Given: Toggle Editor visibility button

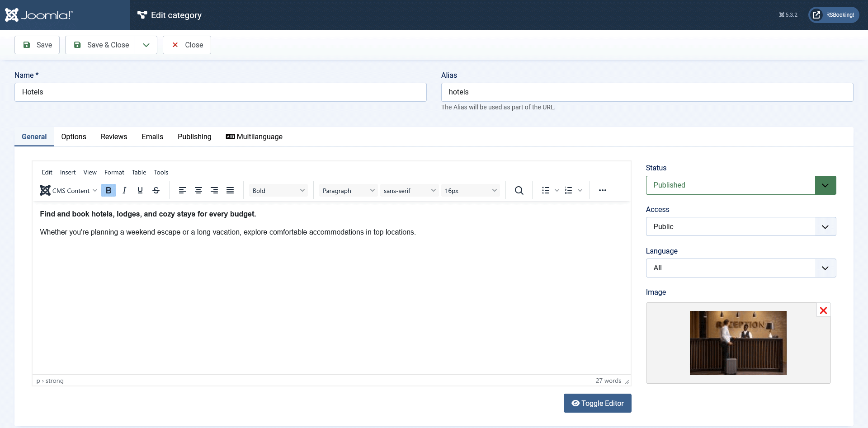Looking at the screenshot, I should (598, 403).
